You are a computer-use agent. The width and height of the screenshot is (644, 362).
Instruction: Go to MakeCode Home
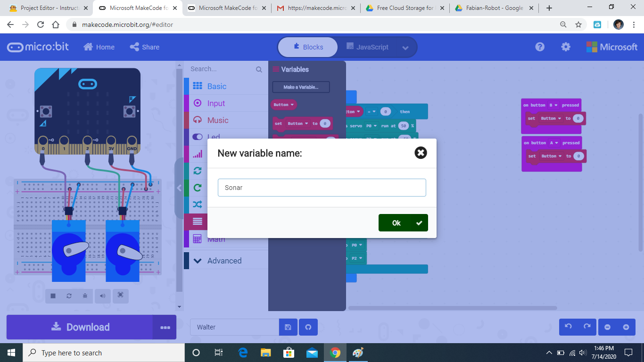coord(99,47)
